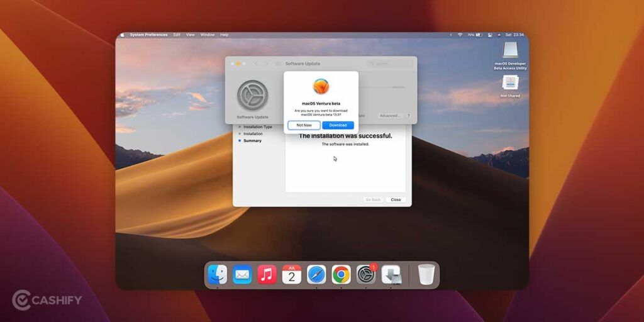Screen dimensions: 644x322
Task: Open the Help menu
Action: (225, 35)
